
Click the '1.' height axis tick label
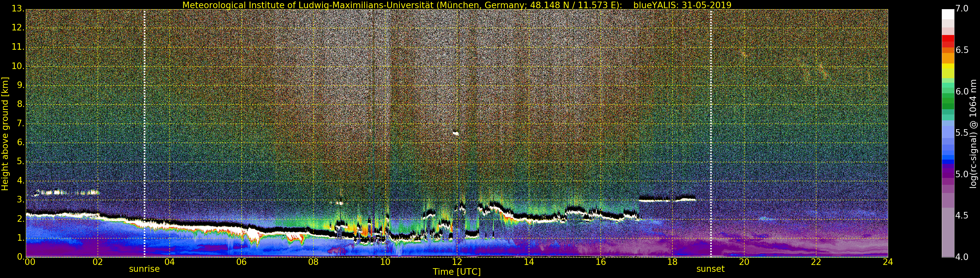(x=21, y=238)
